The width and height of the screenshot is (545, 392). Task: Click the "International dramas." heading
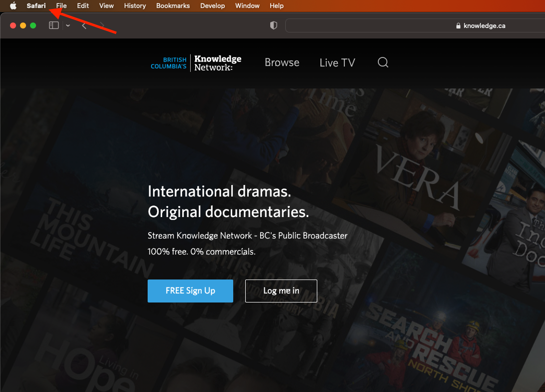219,191
